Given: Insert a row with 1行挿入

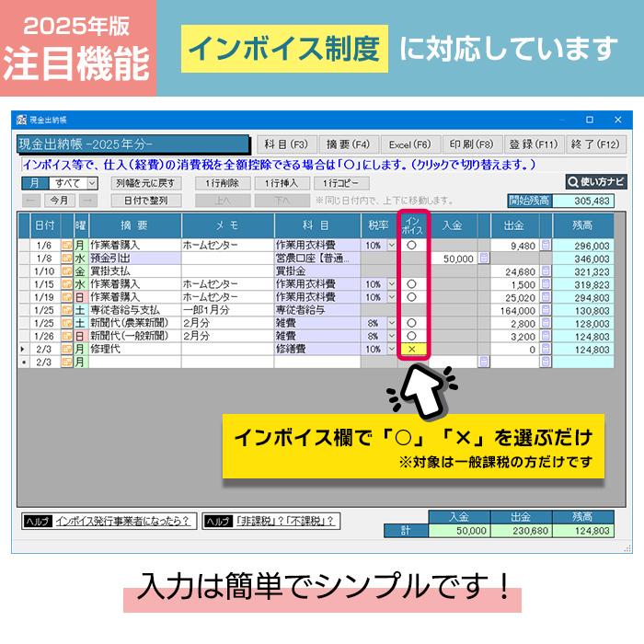Looking at the screenshot, I should (x=282, y=183).
